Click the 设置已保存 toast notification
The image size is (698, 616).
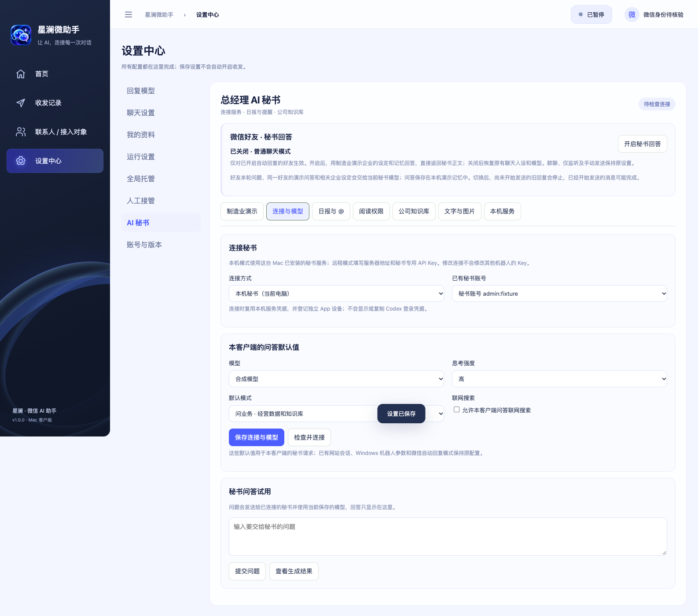click(x=401, y=414)
